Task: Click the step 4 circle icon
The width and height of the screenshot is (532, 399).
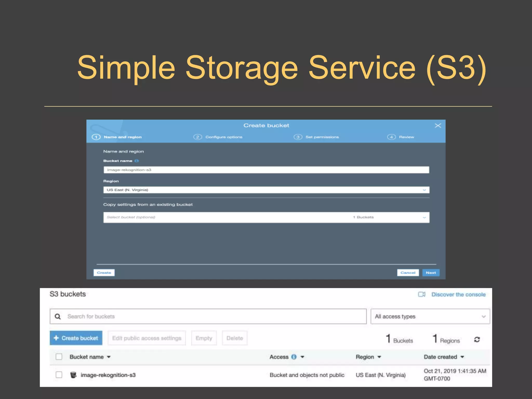Action: pyautogui.click(x=391, y=137)
